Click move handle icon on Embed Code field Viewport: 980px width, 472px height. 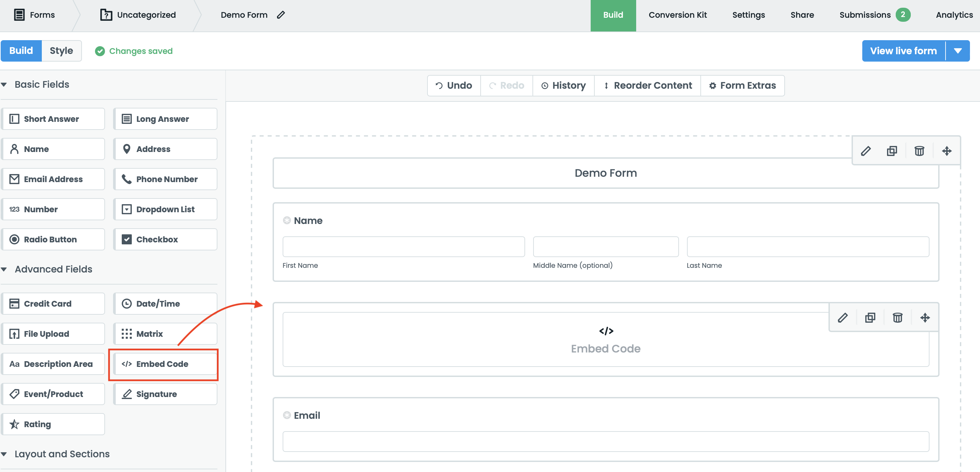click(925, 317)
